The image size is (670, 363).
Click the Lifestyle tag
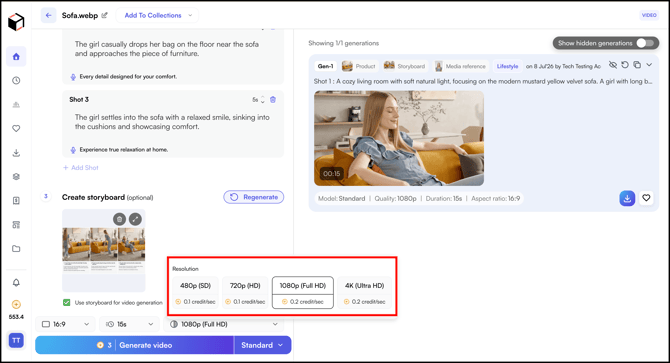click(x=507, y=66)
